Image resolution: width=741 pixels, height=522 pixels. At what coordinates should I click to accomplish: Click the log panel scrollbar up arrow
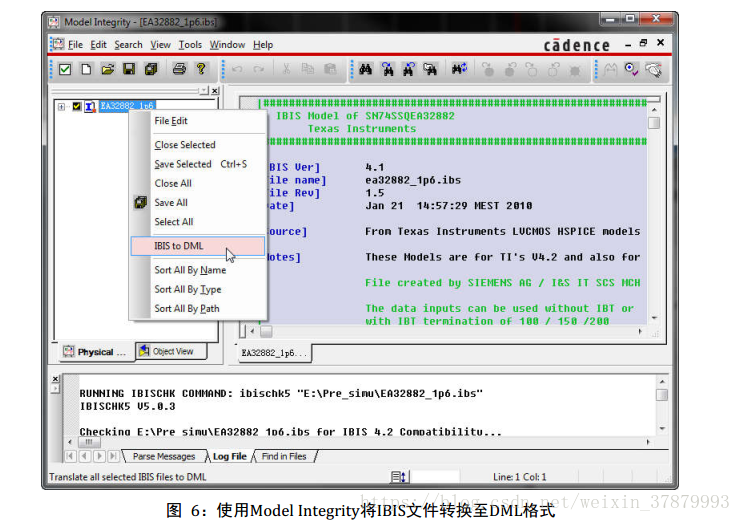pos(662,381)
